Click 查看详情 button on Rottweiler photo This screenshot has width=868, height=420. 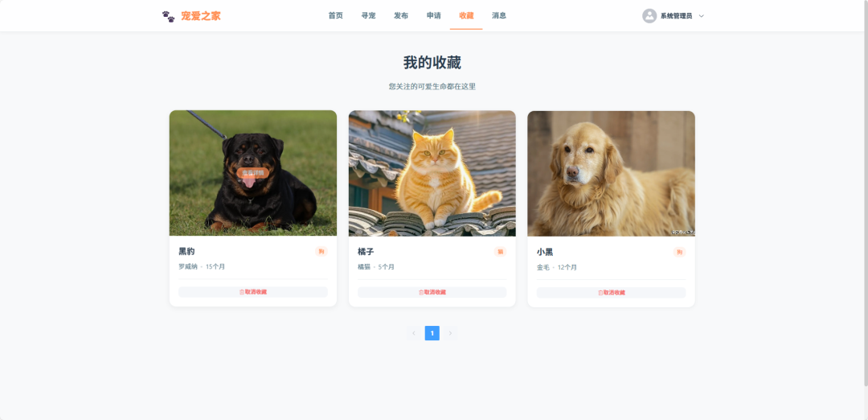tap(253, 173)
